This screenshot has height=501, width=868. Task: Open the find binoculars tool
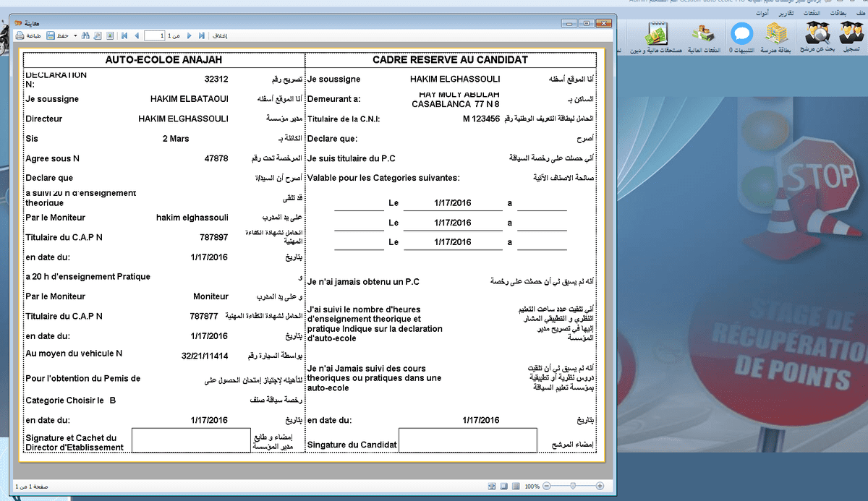(85, 35)
